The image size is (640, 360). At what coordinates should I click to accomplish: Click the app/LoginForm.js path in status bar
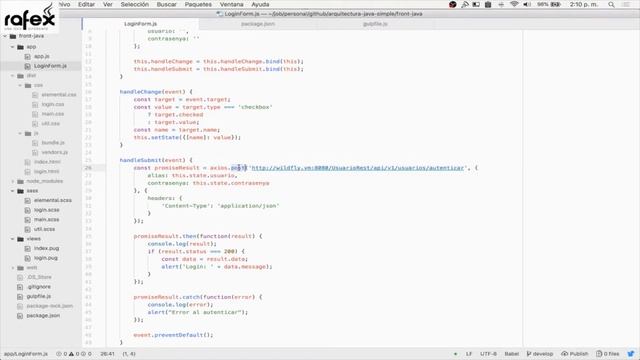[26, 354]
